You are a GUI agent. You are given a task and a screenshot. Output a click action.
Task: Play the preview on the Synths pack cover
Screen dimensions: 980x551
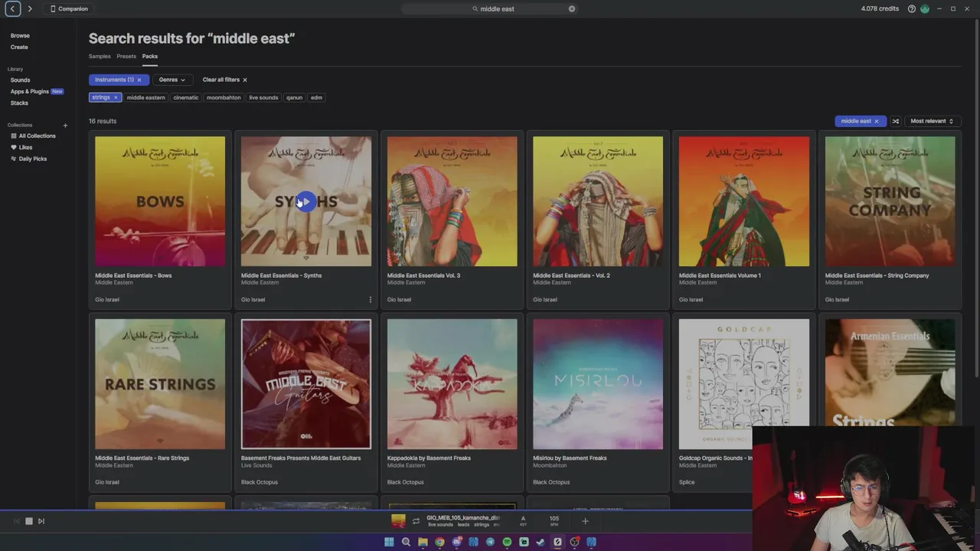click(x=305, y=201)
